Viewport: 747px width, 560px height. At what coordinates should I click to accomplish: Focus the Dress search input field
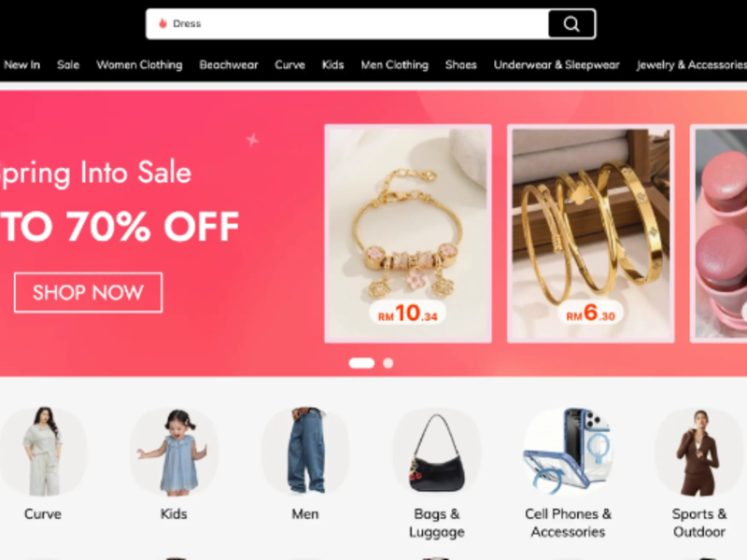pyautogui.click(x=347, y=24)
